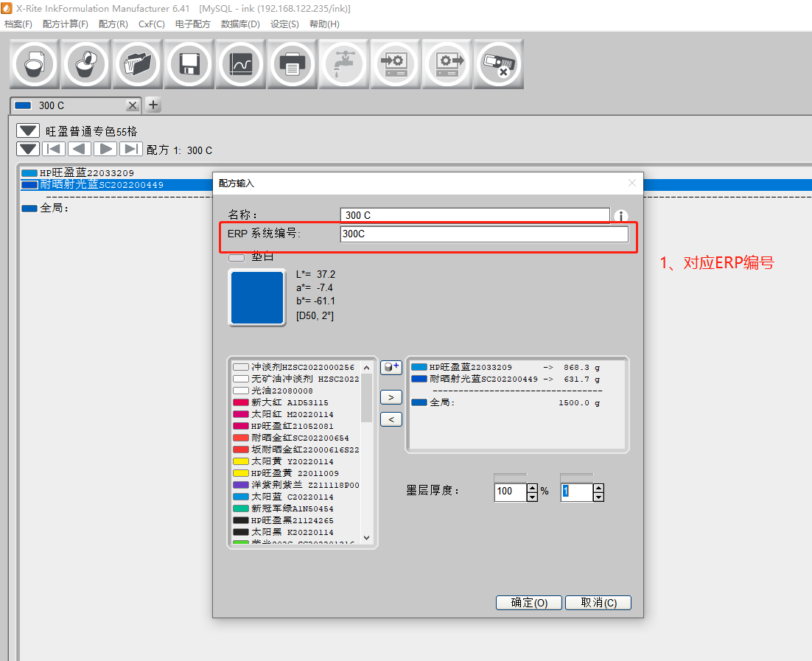
Task: Select 太阳红 M20220114 in the list
Action: coord(295,414)
